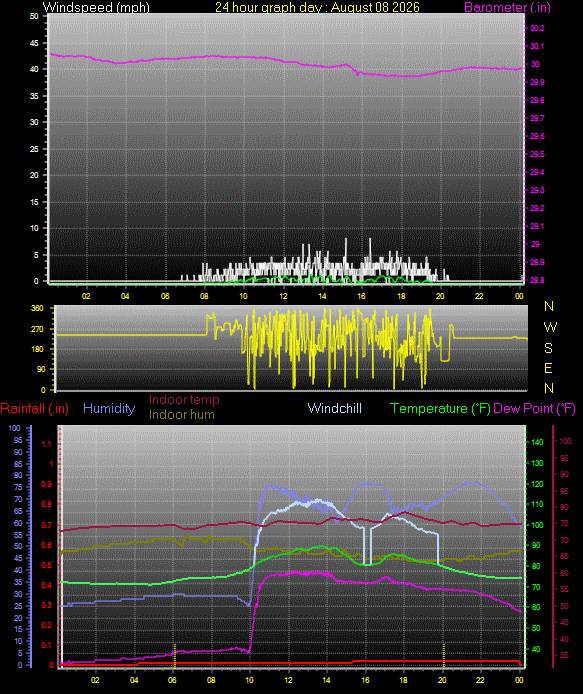Click the 'Windchill' legend label
The height and width of the screenshot is (694, 583).
click(335, 408)
